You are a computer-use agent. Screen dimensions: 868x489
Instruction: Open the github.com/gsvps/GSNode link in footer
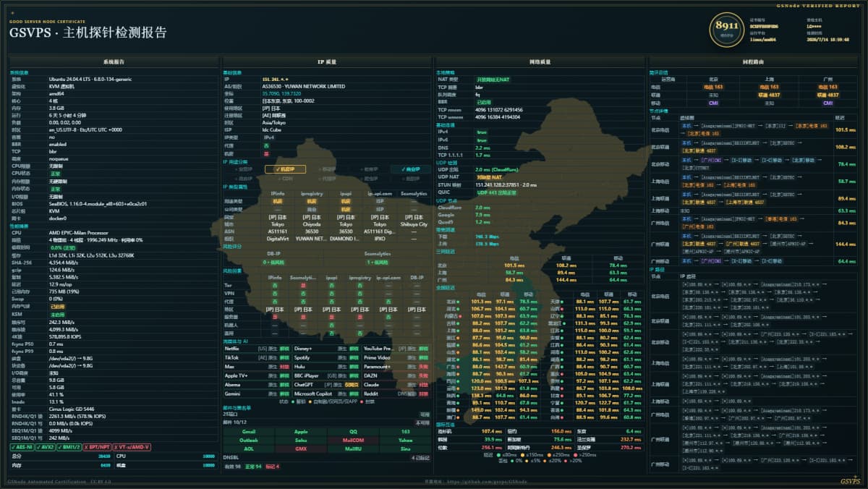488,480
